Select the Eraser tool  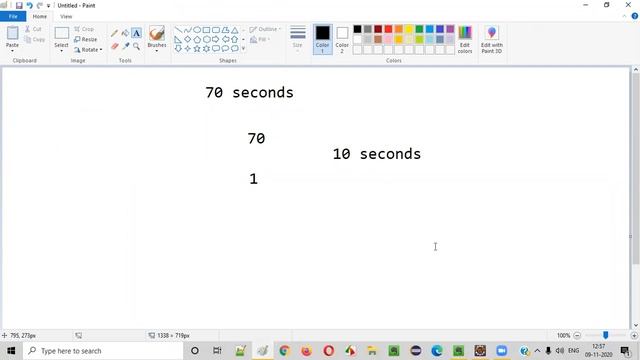pos(114,46)
